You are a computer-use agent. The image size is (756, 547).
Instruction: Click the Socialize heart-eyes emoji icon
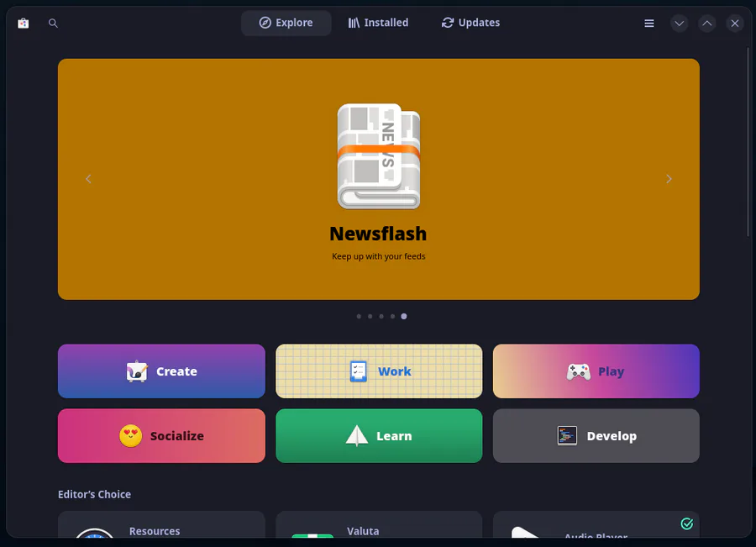pyautogui.click(x=131, y=435)
